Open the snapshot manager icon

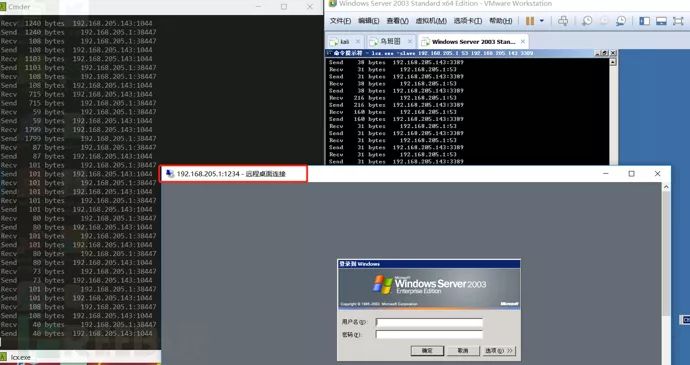621,21
